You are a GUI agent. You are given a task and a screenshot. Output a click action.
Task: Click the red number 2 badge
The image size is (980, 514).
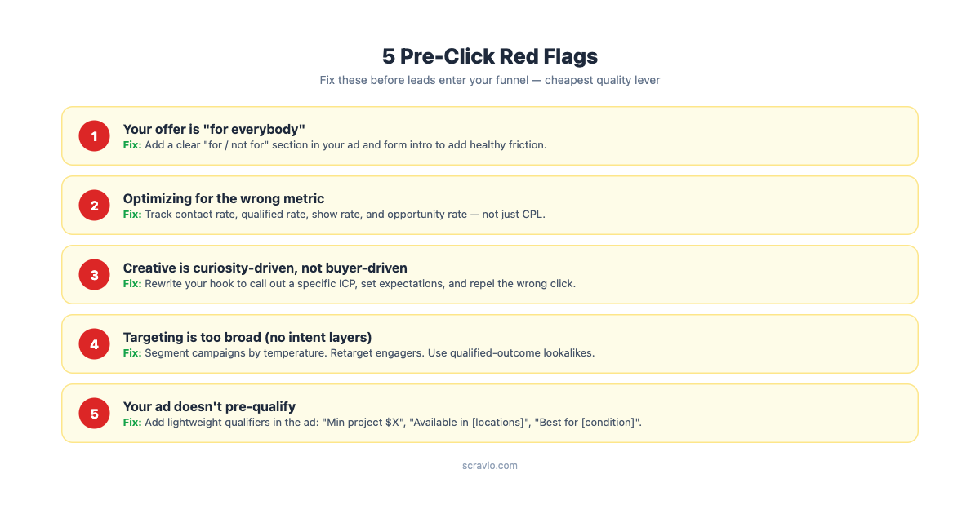[94, 206]
